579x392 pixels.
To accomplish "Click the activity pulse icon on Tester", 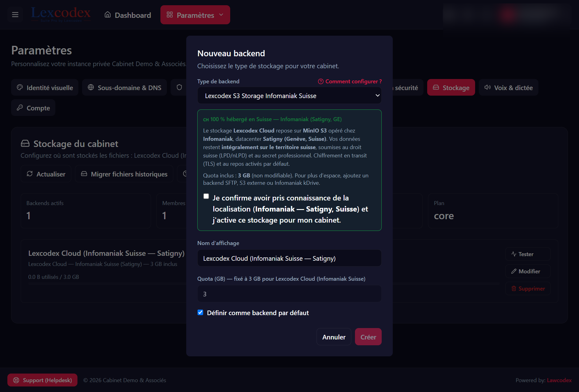I will (x=514, y=254).
